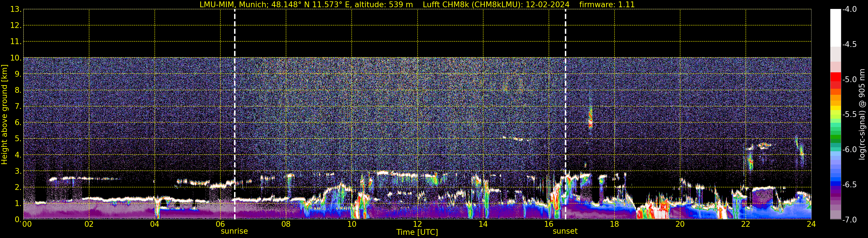Click the dashed sunset marker line

pos(565,114)
